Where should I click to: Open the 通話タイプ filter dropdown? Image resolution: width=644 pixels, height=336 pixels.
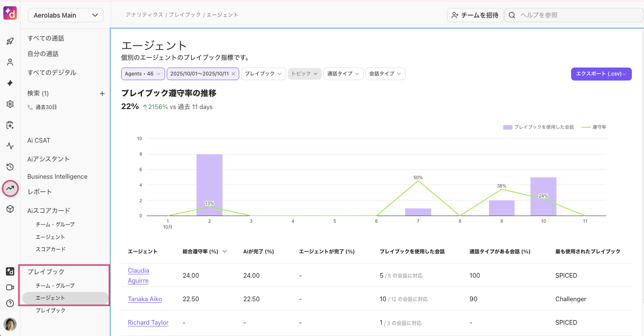point(343,74)
